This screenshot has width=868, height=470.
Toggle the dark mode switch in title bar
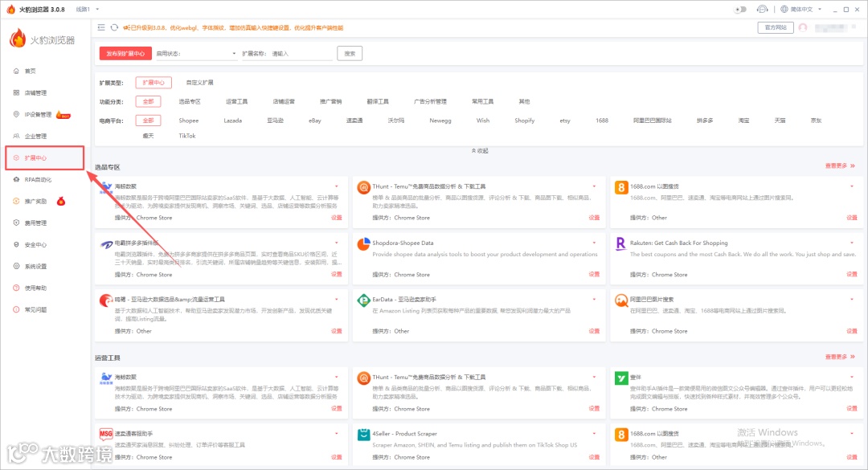[740, 9]
